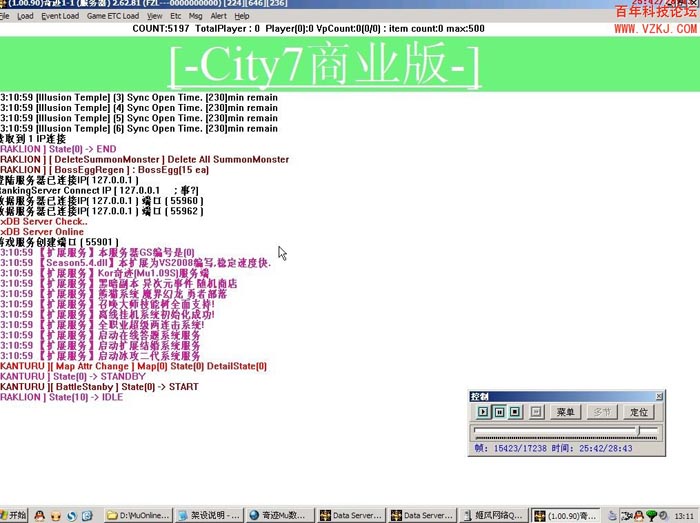Switch to D:\MuOnline taskbar window

click(x=138, y=515)
